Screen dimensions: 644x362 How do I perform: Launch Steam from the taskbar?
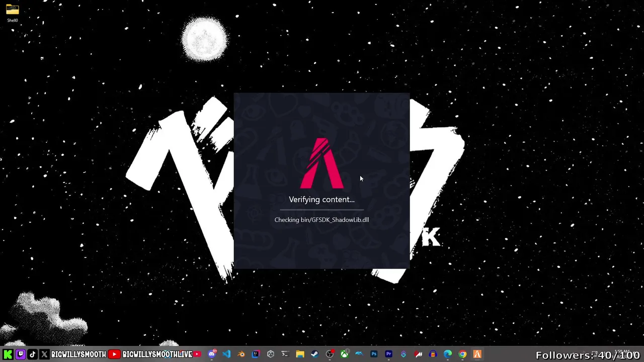click(314, 354)
